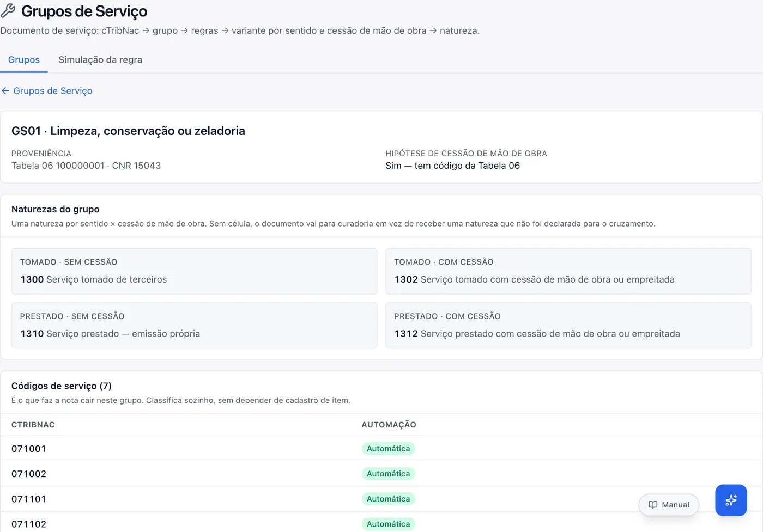Click the Sim — tem código da Tabela 06 value
Image resolution: width=763 pixels, height=532 pixels.
click(x=452, y=166)
